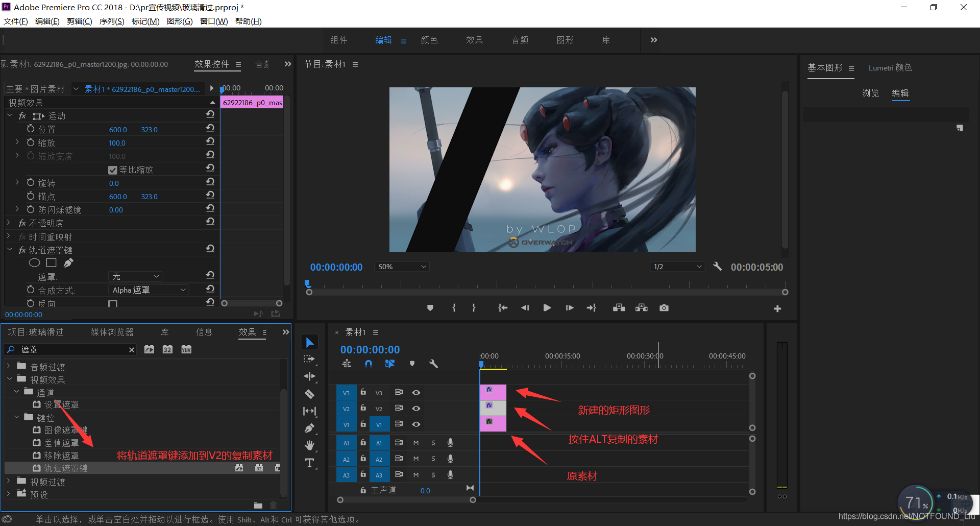The image size is (980, 526).
Task: Open the 图形(G) menu
Action: click(x=180, y=21)
